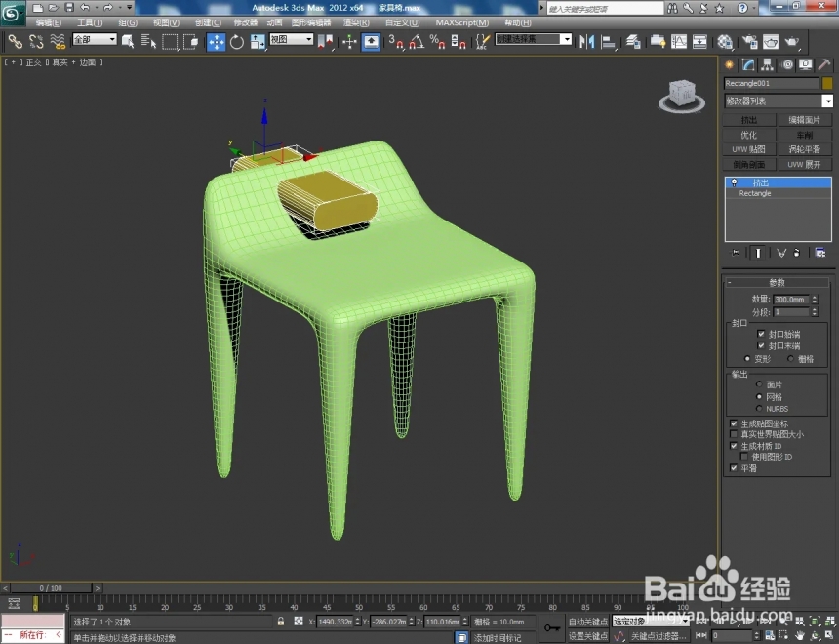Toggle the 封口末端 checkbox

coord(761,345)
